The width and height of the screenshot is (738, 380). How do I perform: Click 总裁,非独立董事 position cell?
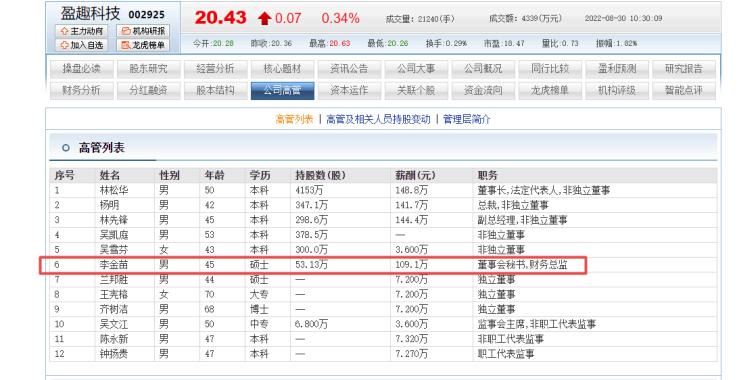pyautogui.click(x=513, y=205)
